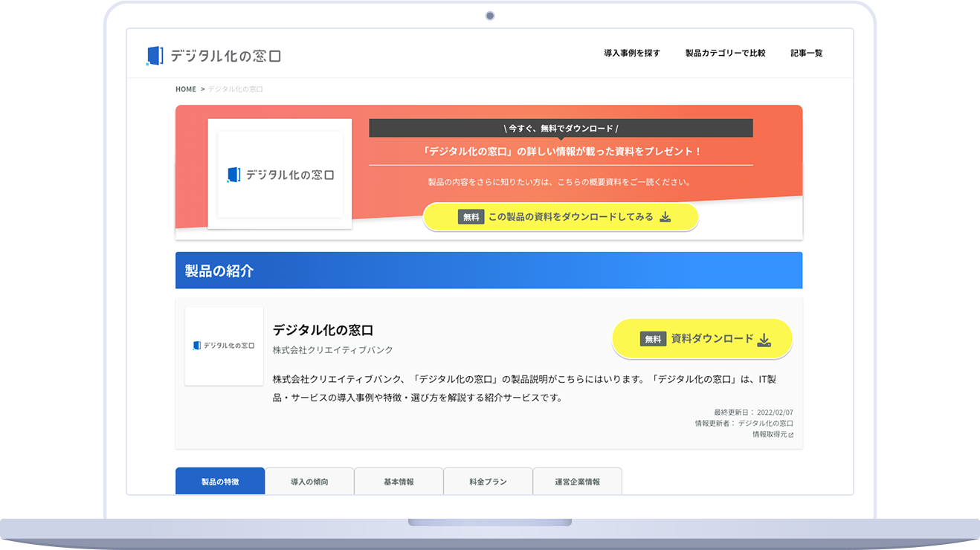Open the 基本情報 tab
The image size is (980, 550).
(399, 481)
